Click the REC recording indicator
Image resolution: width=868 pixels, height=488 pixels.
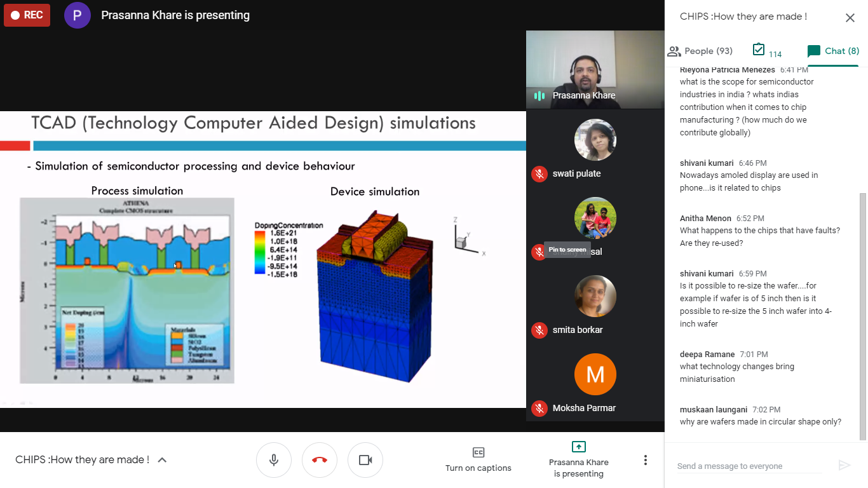[x=27, y=15]
